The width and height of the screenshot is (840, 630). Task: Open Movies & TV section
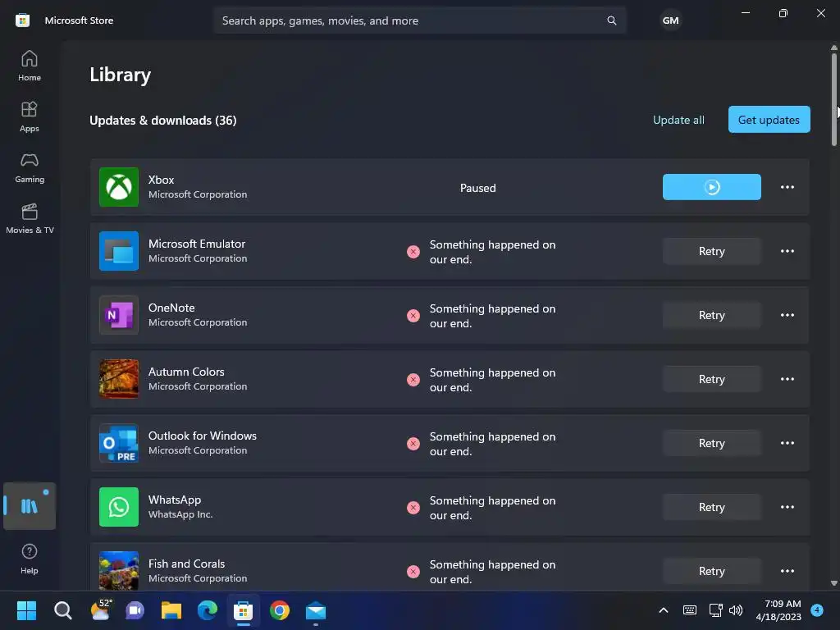(x=30, y=218)
